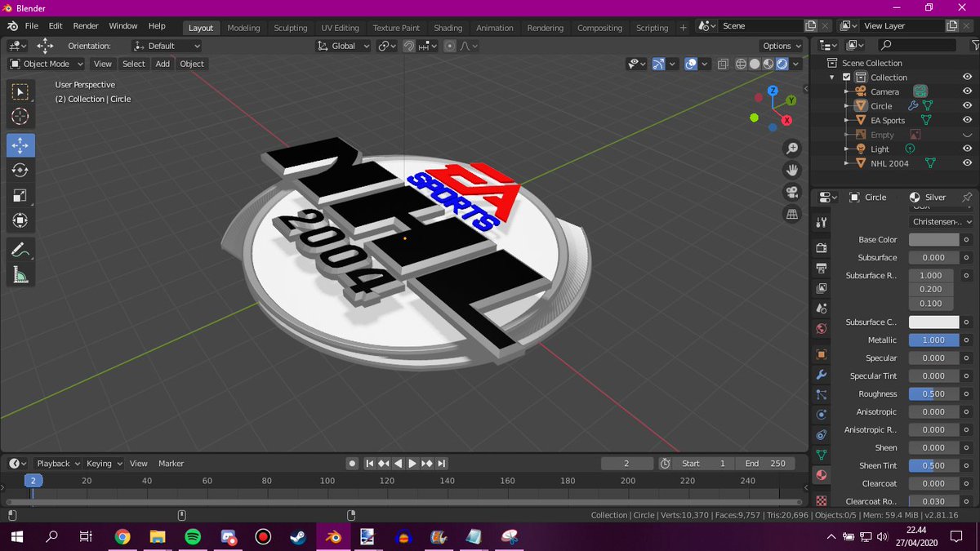The height and width of the screenshot is (551, 980).
Task: Toggle the camera view icon
Action: click(x=791, y=193)
